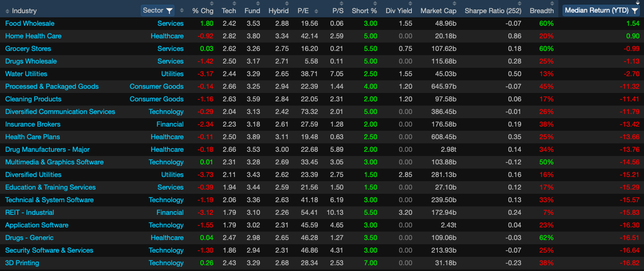644x271 pixels.
Task: Open the Diversified Utilities industry link
Action: [33, 175]
